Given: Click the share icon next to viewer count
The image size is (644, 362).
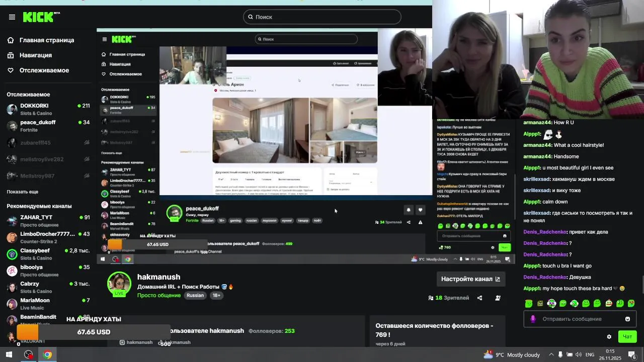Looking at the screenshot, I should tap(479, 298).
